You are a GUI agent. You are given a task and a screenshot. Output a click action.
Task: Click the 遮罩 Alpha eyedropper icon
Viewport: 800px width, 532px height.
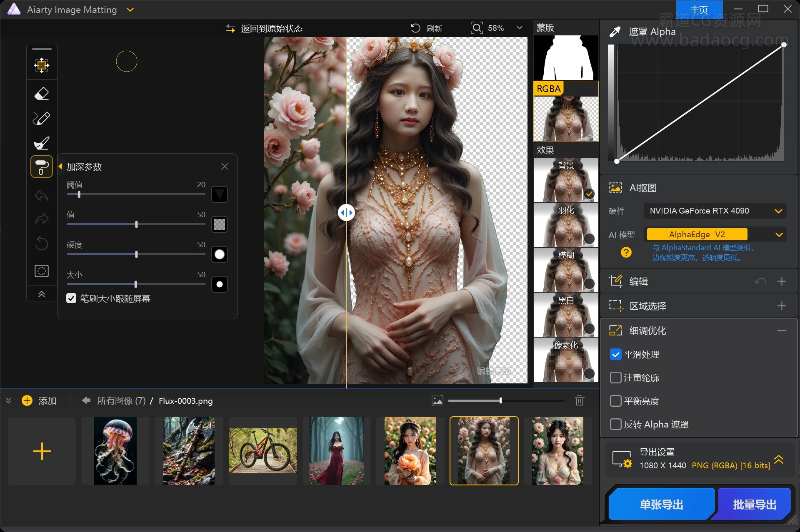[615, 32]
